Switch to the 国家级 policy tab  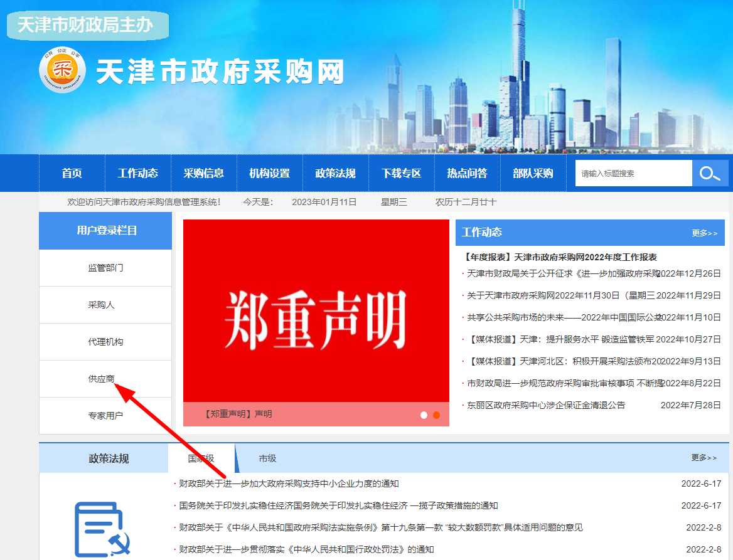[201, 458]
